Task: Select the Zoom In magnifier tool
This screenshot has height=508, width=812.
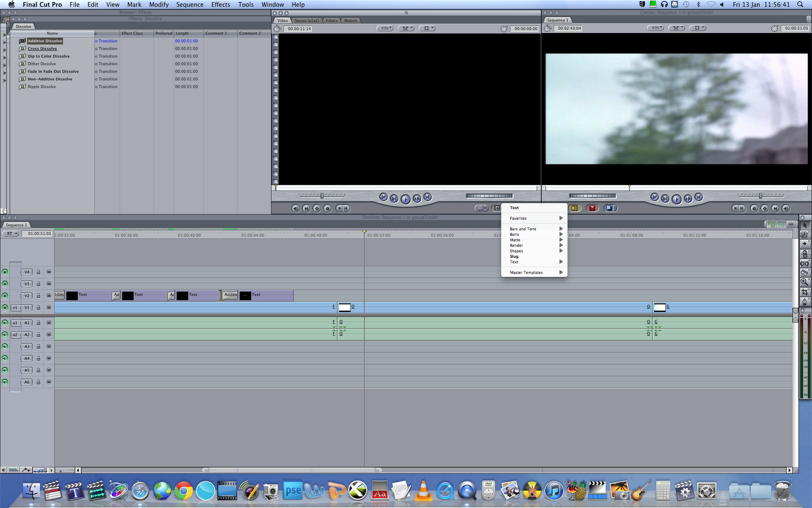Action: (805, 282)
